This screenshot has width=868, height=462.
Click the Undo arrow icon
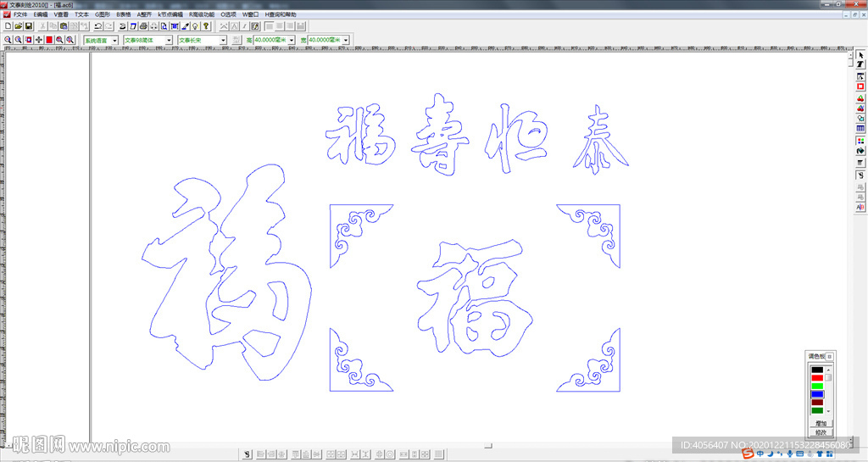[x=98, y=26]
